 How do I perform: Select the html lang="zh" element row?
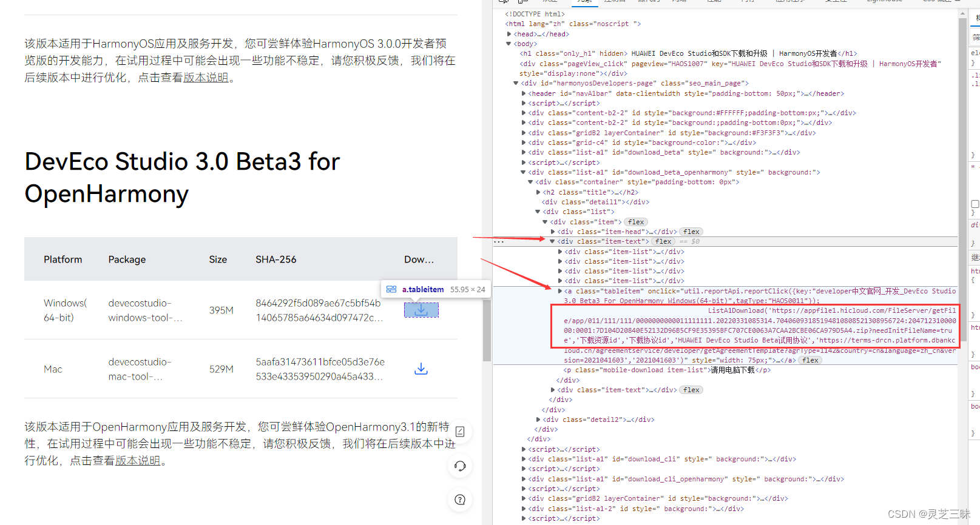(x=573, y=24)
